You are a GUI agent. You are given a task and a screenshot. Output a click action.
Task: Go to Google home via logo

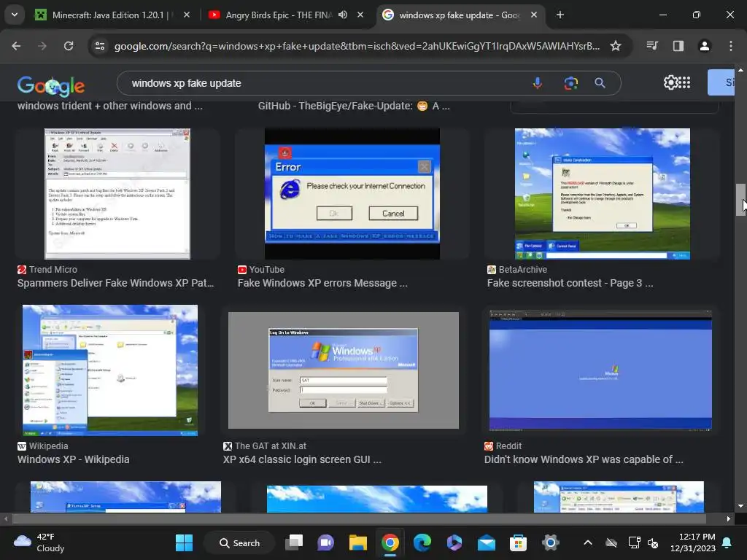(51, 86)
